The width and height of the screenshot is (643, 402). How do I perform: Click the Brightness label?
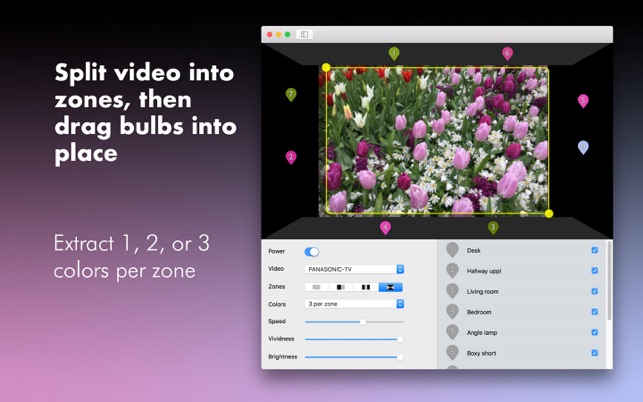[x=283, y=356]
